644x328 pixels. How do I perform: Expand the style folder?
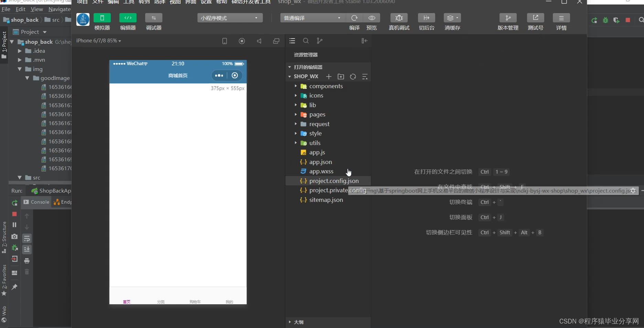296,133
